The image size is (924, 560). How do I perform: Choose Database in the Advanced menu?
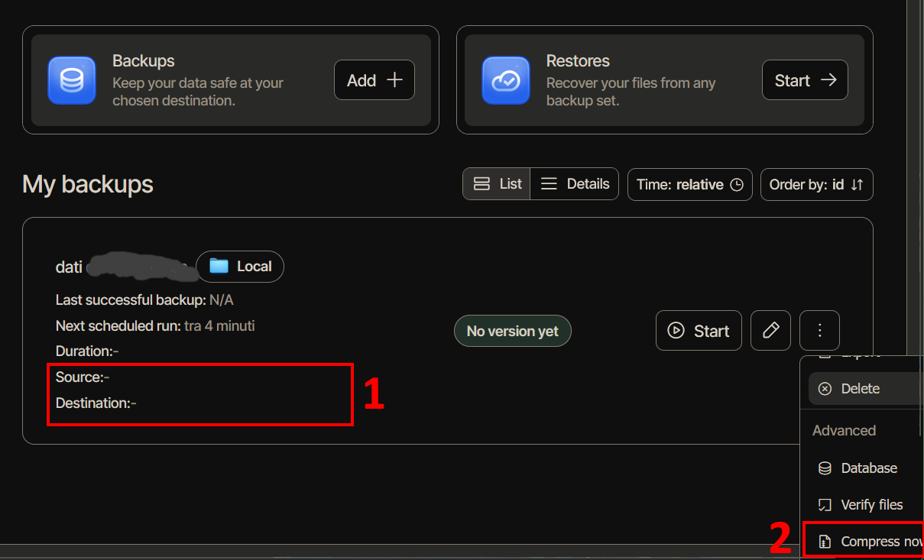tap(868, 468)
